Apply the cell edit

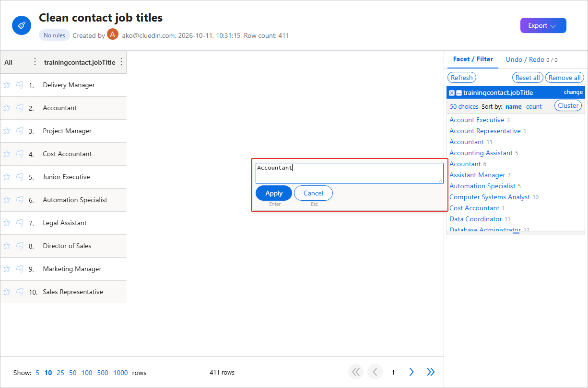(x=274, y=193)
